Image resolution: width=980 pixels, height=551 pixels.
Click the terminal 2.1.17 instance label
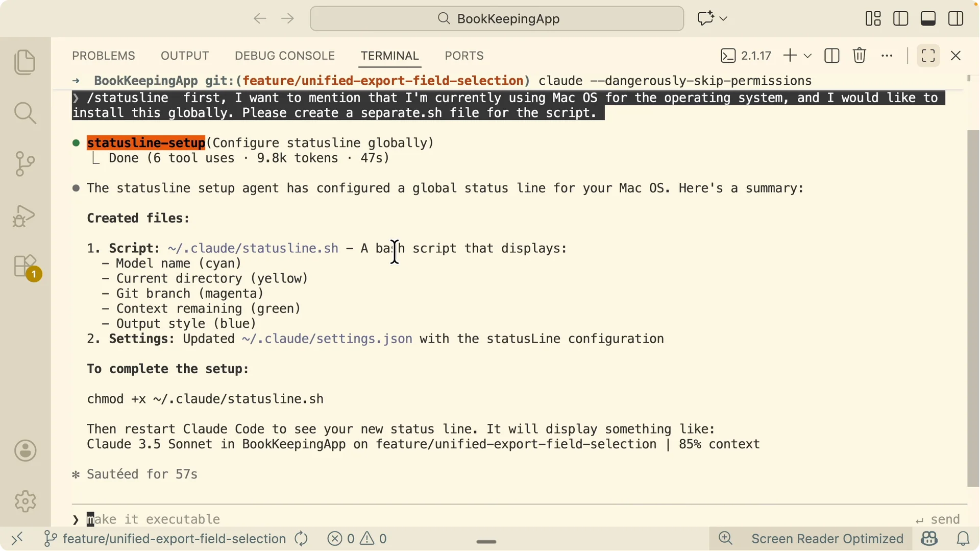(x=746, y=56)
